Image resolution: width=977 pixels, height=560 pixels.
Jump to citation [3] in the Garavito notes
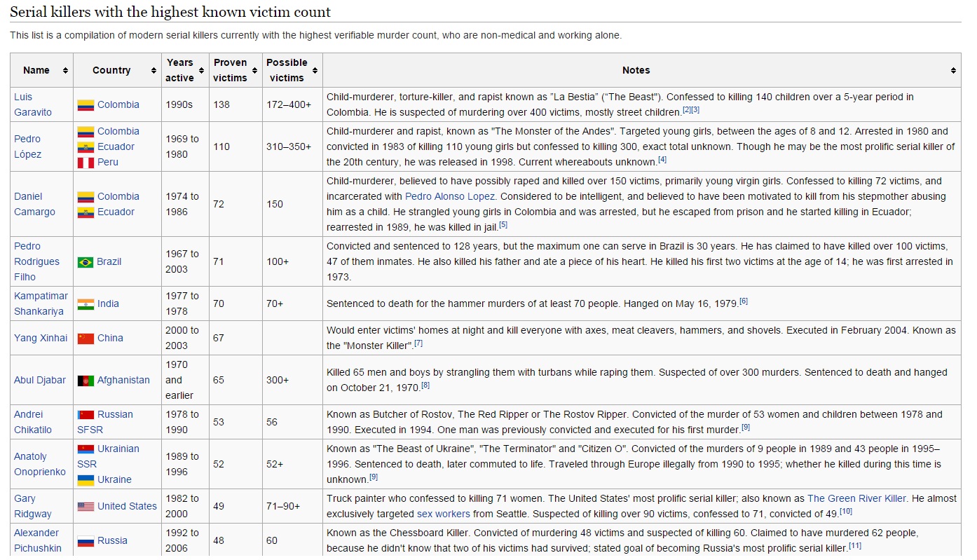point(695,110)
